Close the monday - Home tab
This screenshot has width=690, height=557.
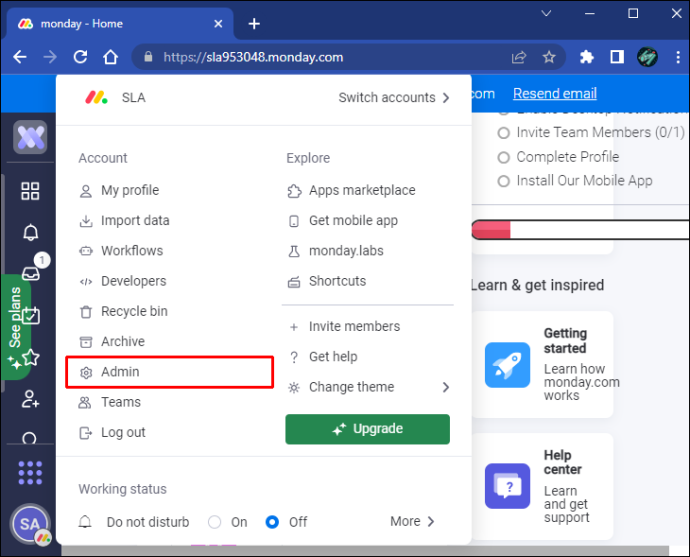coord(218,24)
